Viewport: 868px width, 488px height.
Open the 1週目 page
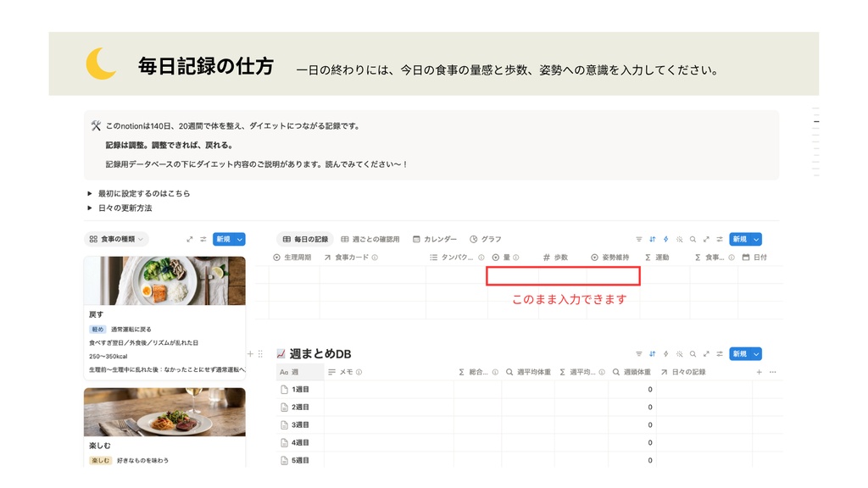point(300,390)
